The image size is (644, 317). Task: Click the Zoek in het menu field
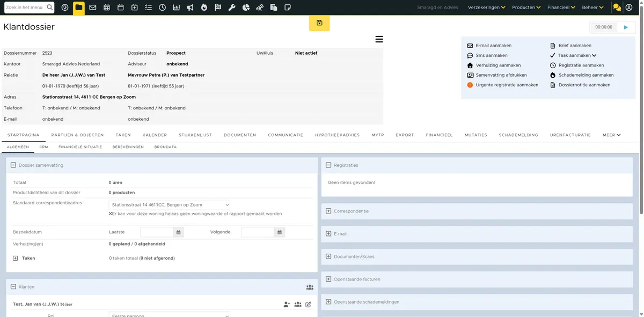tap(25, 8)
